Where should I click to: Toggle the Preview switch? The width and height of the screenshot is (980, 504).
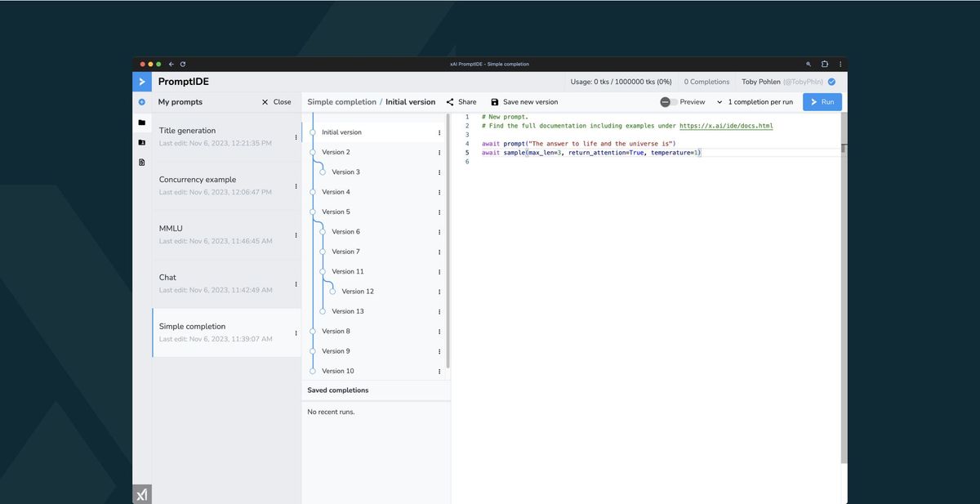tap(669, 102)
